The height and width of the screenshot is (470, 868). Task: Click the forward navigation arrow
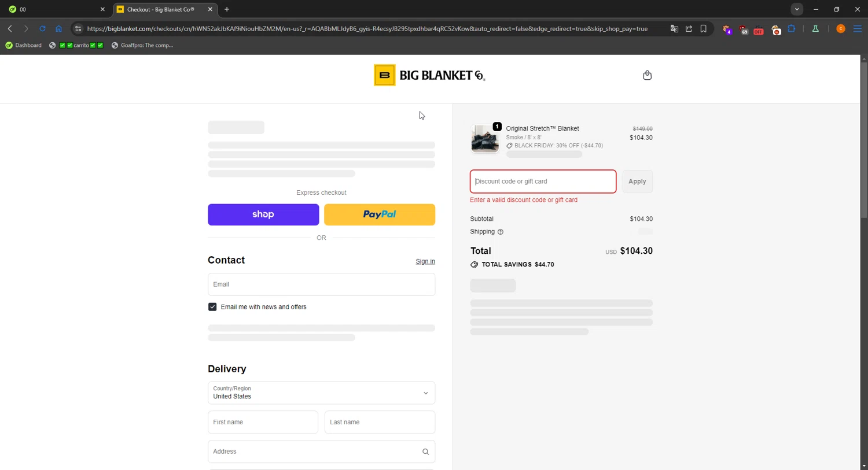pos(26,29)
